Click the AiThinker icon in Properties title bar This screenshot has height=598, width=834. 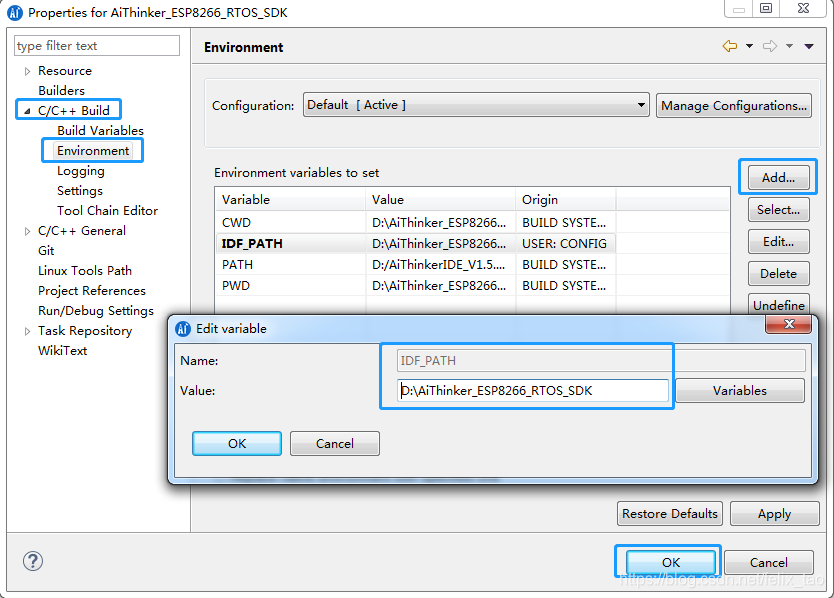(x=15, y=12)
